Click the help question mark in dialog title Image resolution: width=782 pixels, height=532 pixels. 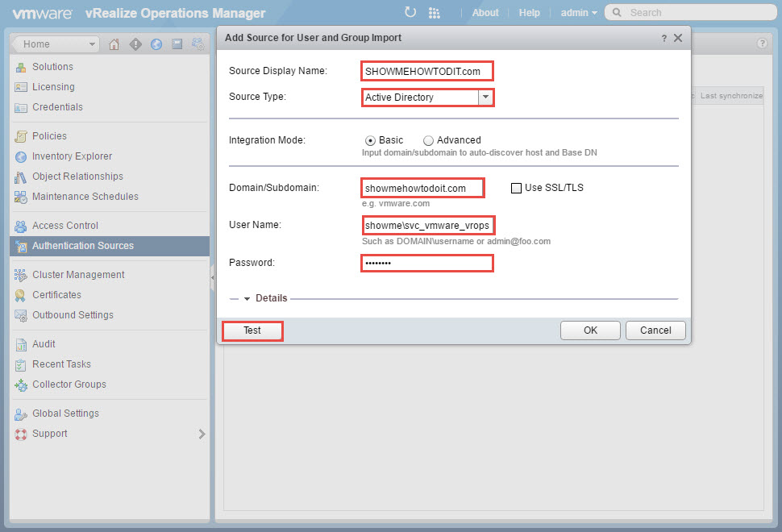[663, 38]
